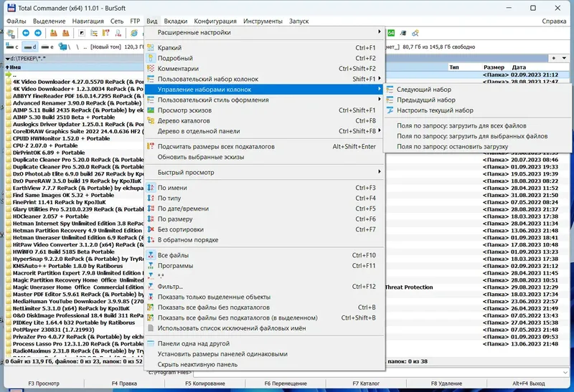Select drive d button in drive bar
The height and width of the screenshot is (392, 574).
pos(30,47)
